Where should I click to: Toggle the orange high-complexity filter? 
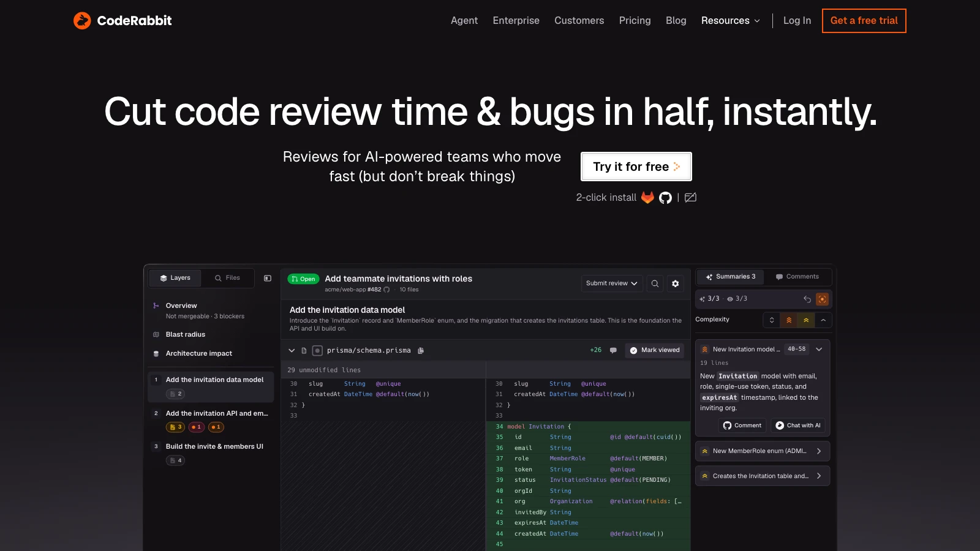789,320
